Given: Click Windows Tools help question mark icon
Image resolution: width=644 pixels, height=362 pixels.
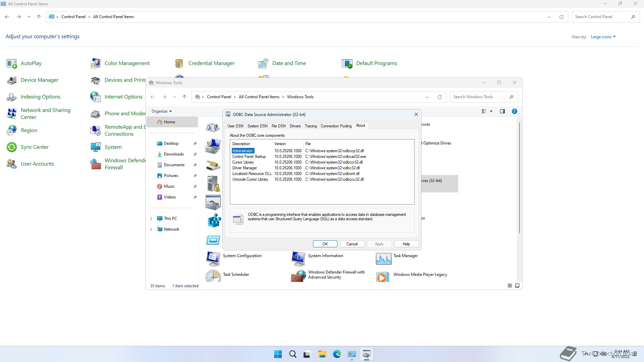Looking at the screenshot, I should 514,111.
